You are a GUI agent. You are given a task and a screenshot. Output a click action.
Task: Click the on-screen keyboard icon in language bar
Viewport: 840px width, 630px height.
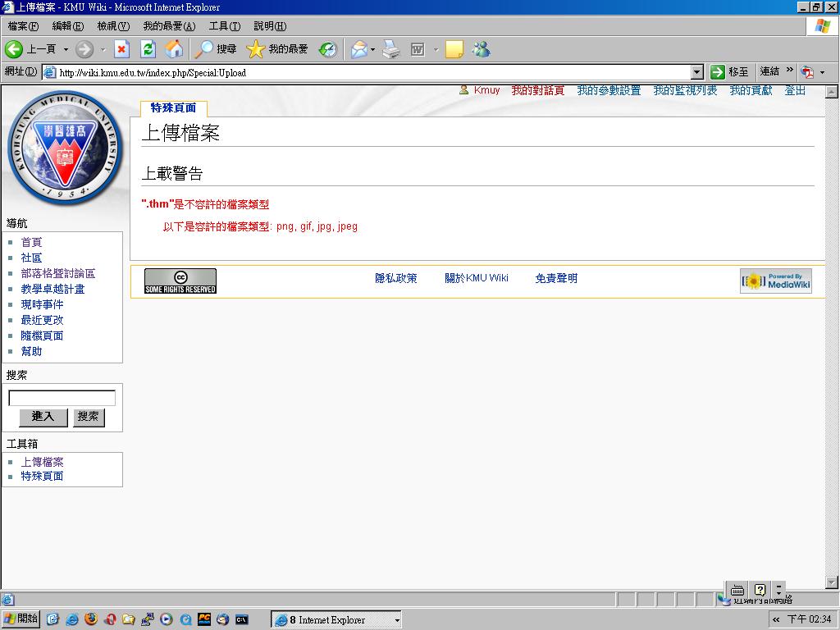[737, 591]
